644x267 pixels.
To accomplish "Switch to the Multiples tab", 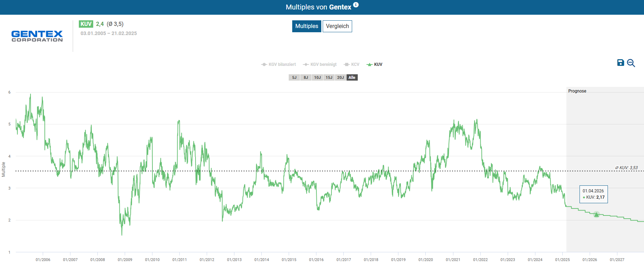I will (x=307, y=26).
